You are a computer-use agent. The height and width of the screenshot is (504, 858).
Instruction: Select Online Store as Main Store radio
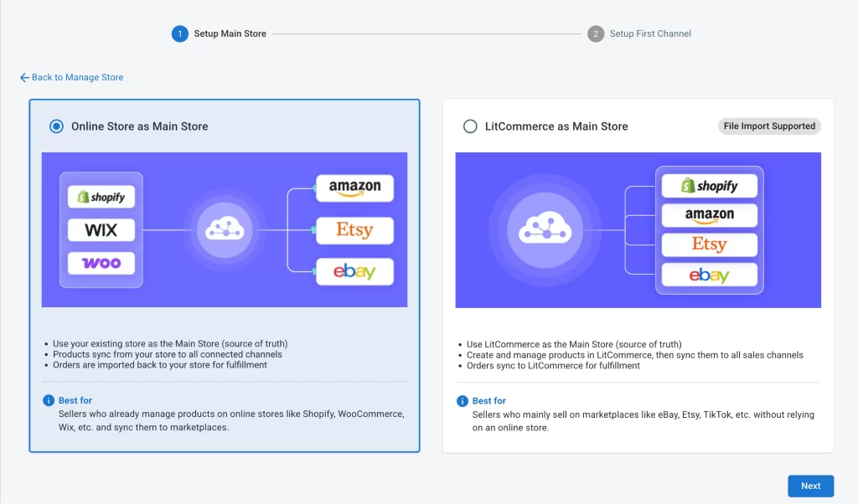pos(56,126)
